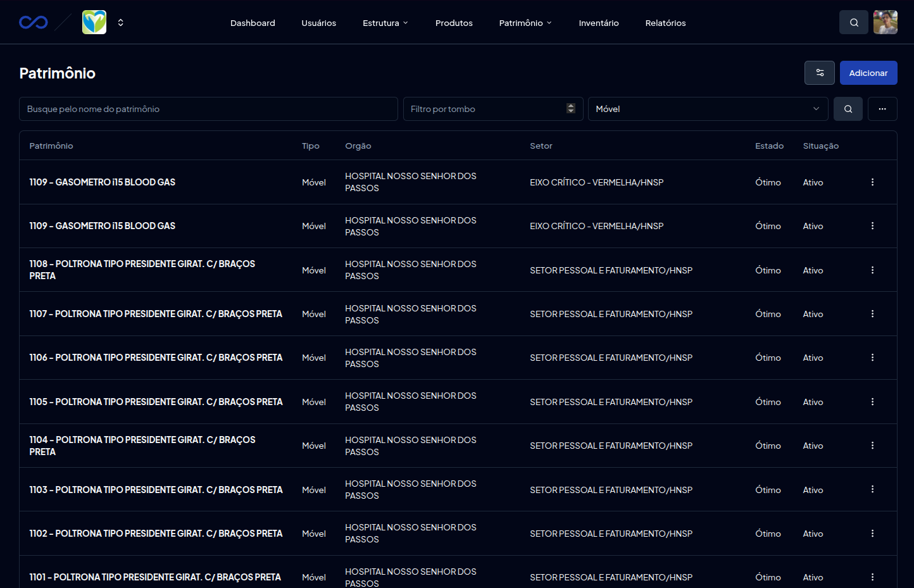Viewport: 914px width, 588px height.
Task: Go to the Usuários page
Action: 318,23
